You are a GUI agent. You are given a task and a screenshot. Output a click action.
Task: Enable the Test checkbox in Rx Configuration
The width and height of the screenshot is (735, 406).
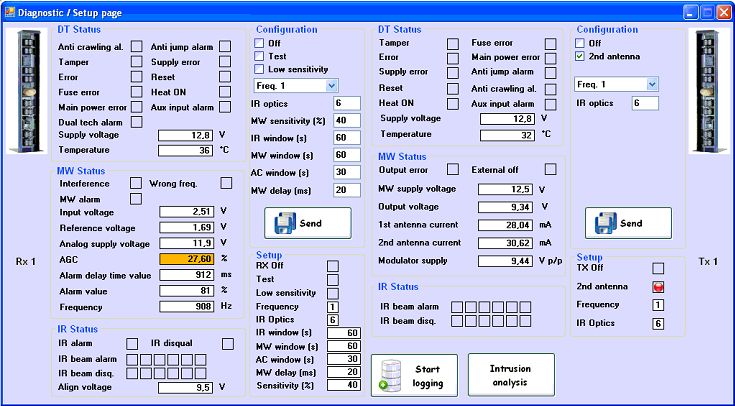260,56
